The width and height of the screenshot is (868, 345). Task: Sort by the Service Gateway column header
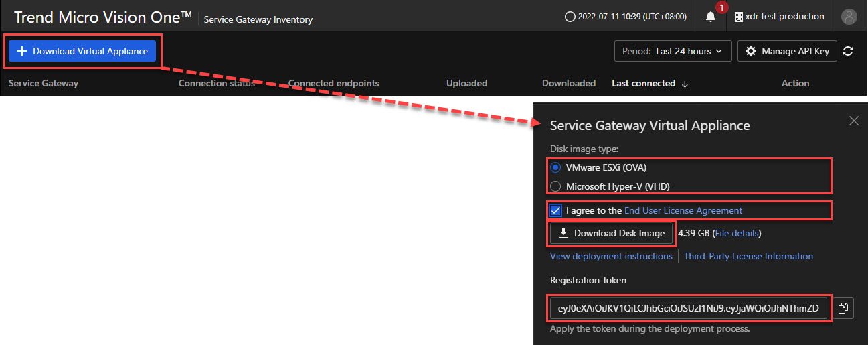44,84
